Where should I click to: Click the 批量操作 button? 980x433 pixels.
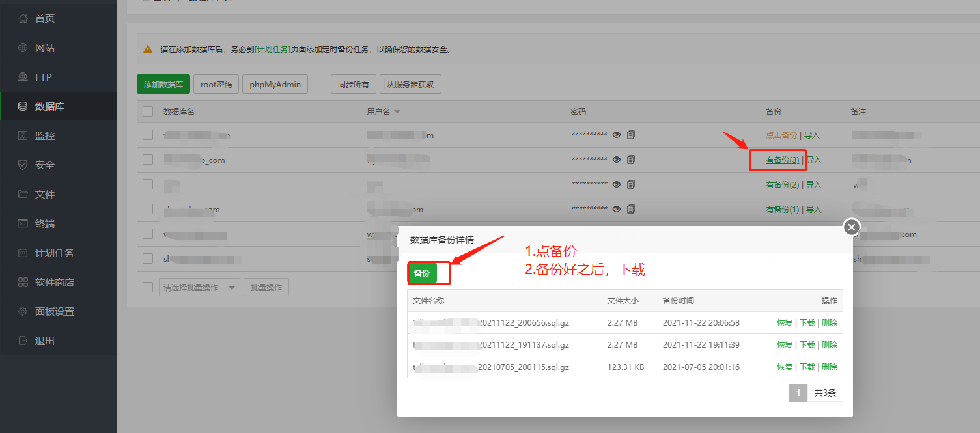pyautogui.click(x=266, y=287)
